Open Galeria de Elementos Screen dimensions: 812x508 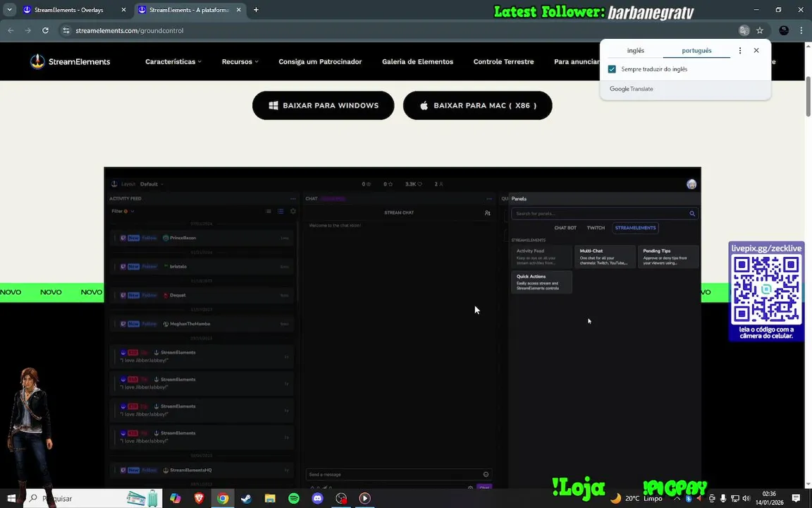point(417,61)
